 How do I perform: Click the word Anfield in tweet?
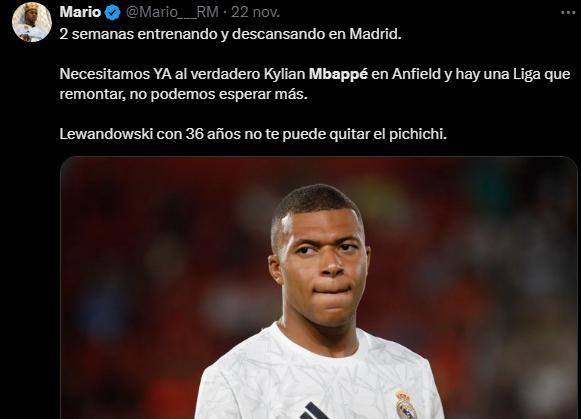[x=417, y=74]
